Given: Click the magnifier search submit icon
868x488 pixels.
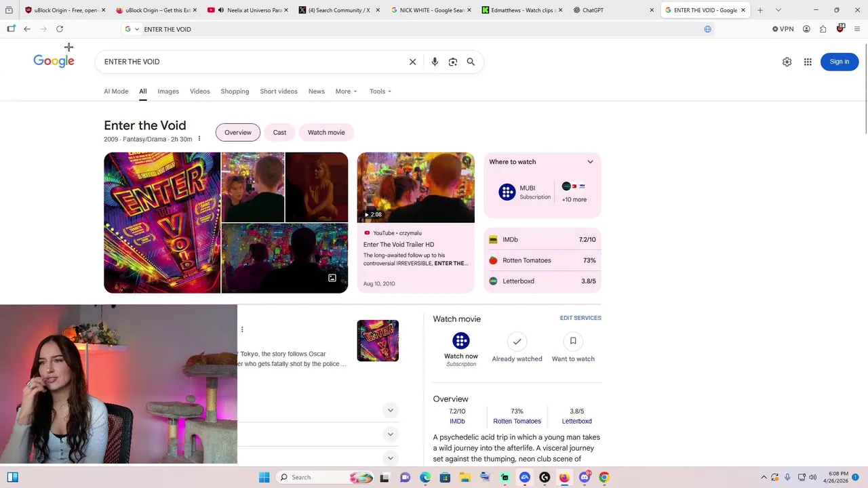Looking at the screenshot, I should coord(471,62).
